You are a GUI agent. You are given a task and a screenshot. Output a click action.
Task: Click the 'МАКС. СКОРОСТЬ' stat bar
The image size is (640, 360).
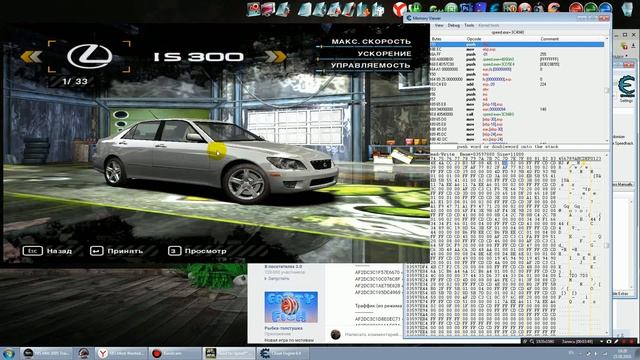(x=364, y=43)
